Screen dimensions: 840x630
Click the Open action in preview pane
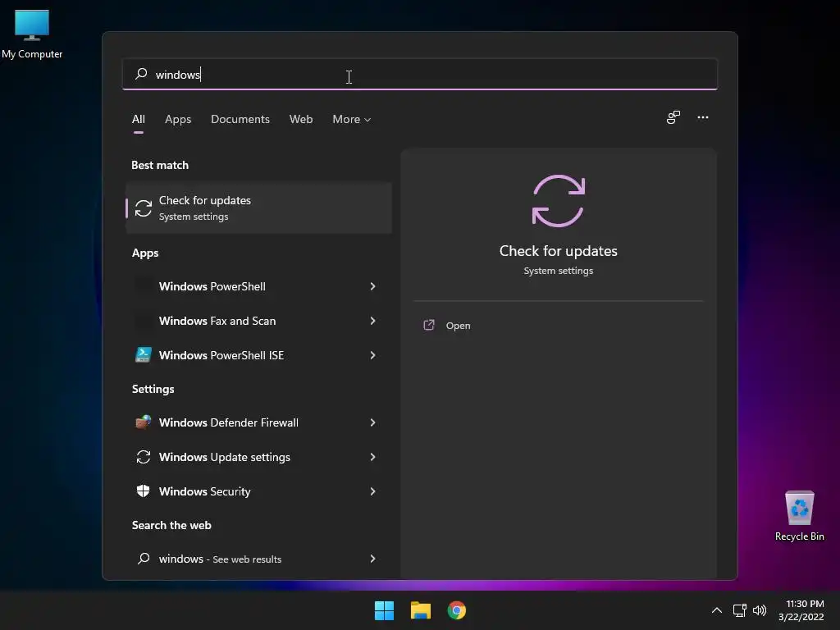(x=458, y=326)
